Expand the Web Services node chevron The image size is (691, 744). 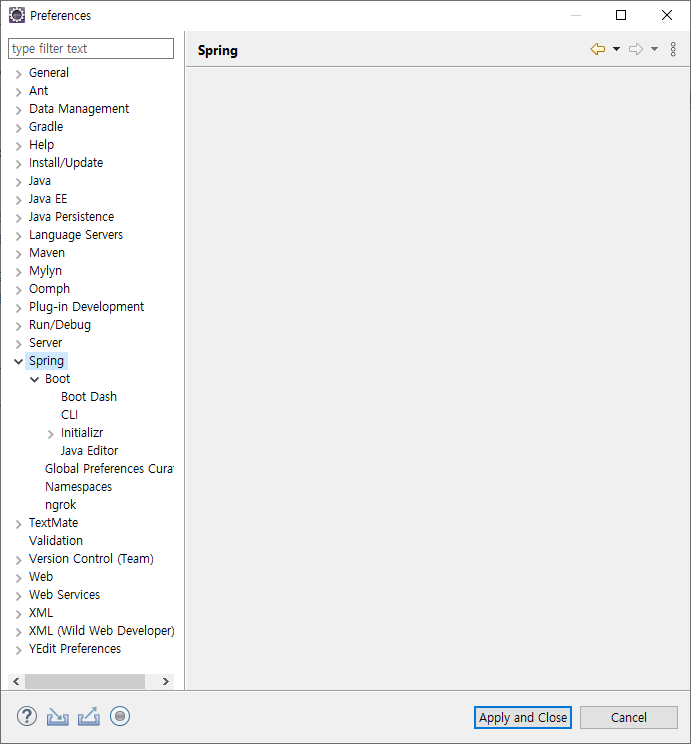[19, 596]
